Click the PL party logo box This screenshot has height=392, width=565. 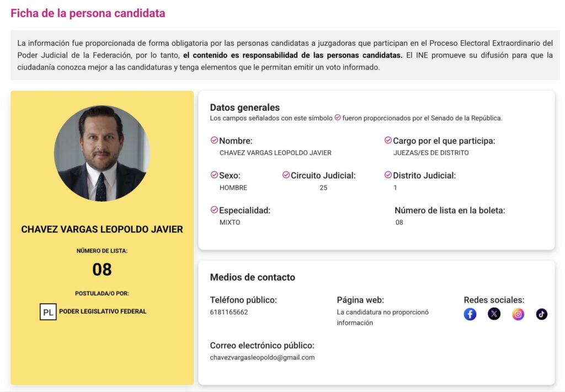click(x=48, y=312)
